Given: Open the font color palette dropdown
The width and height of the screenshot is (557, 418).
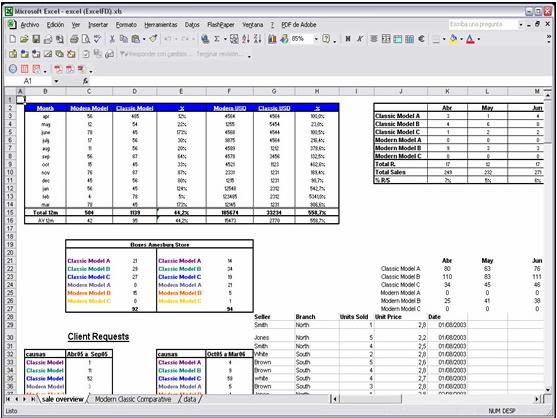Looking at the screenshot, I should coord(479,39).
